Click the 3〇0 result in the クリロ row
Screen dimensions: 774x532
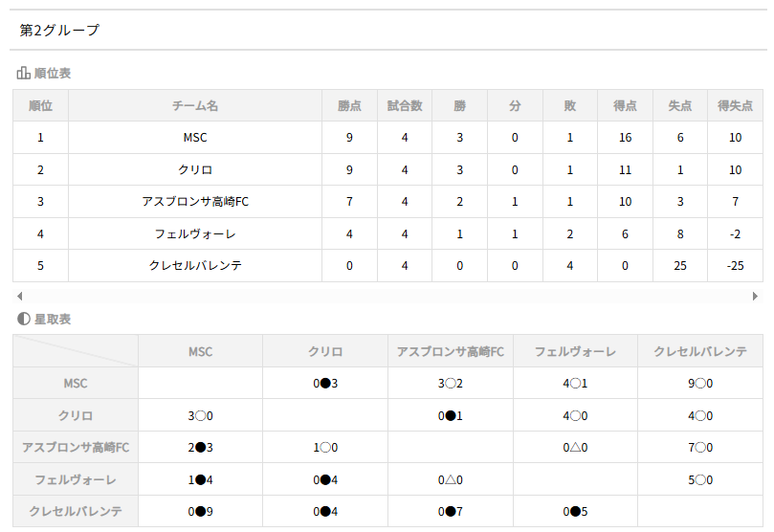point(200,416)
